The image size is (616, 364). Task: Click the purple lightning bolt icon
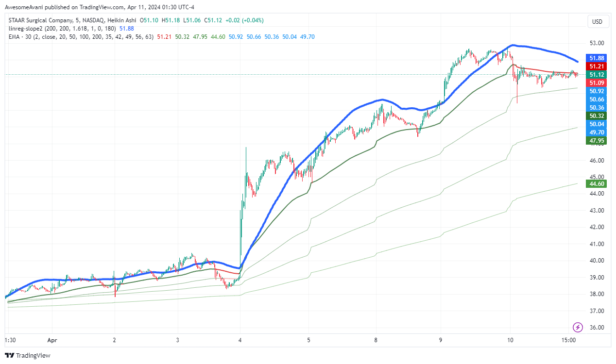[x=578, y=327]
